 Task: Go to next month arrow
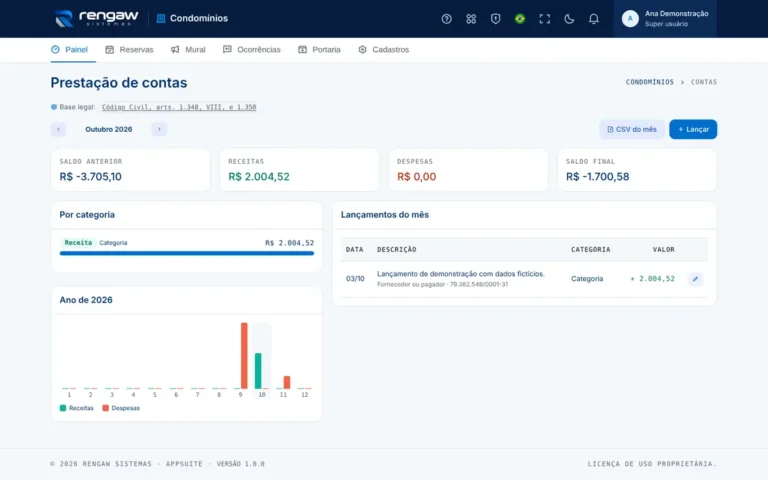point(159,129)
